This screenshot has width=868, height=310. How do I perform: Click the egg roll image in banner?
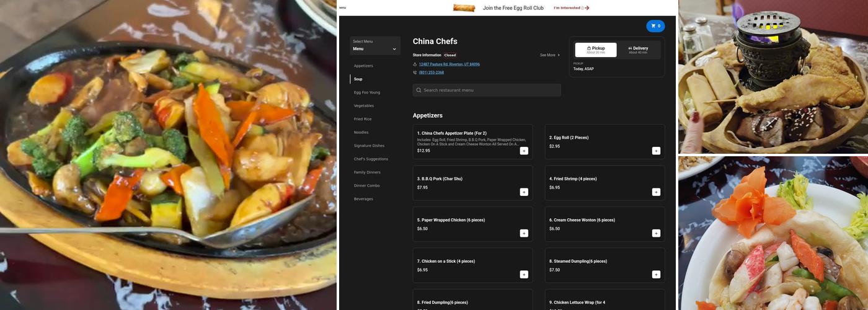click(x=464, y=8)
